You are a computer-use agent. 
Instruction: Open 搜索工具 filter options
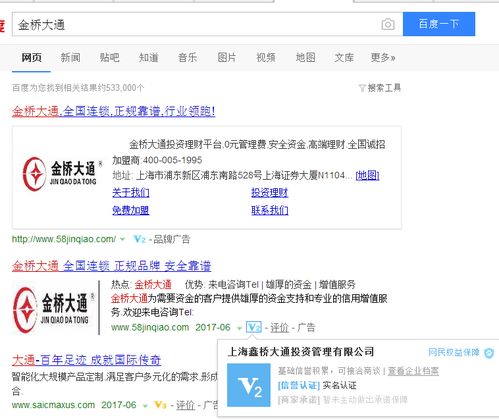click(x=379, y=88)
